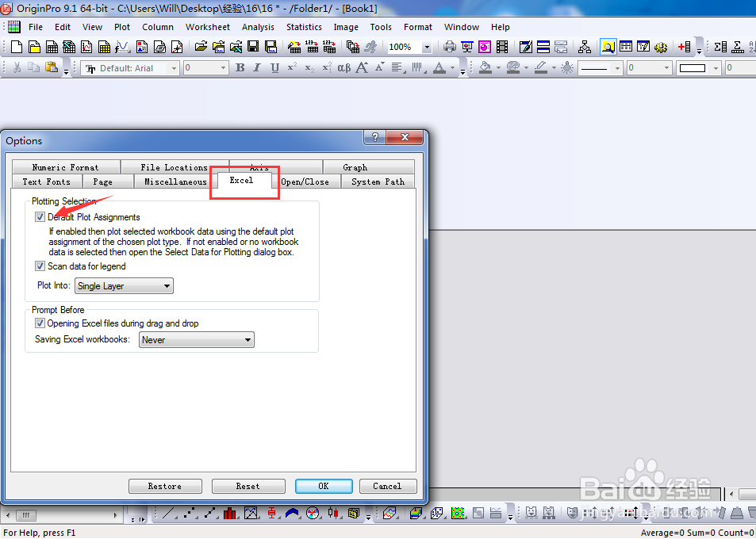
Task: Click the Reset button
Action: tap(248, 486)
